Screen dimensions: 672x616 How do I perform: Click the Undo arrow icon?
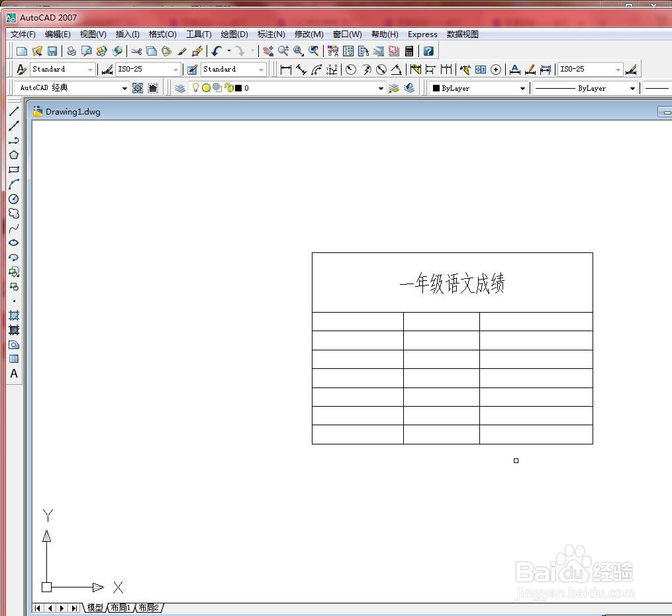tap(217, 52)
